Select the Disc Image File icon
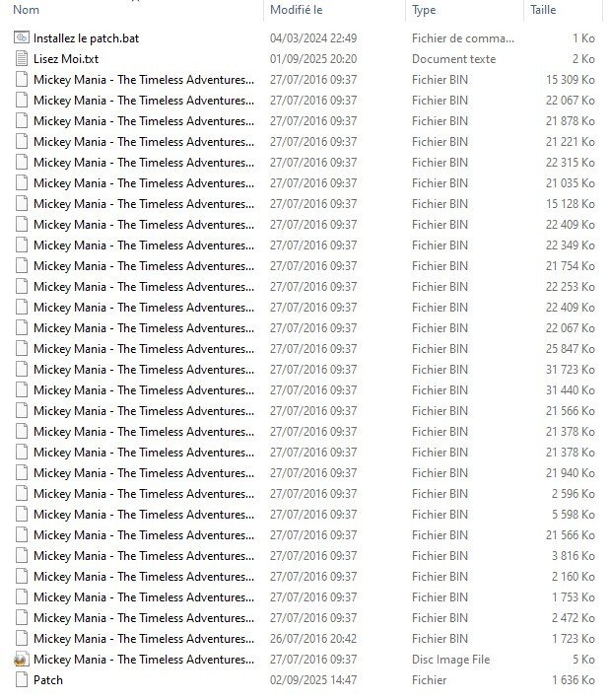Viewport: 609px width, 700px height. pos(22,660)
